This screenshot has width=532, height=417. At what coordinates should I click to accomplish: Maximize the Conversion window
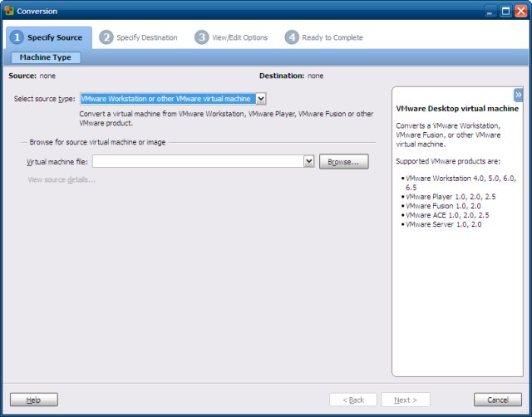(x=505, y=11)
